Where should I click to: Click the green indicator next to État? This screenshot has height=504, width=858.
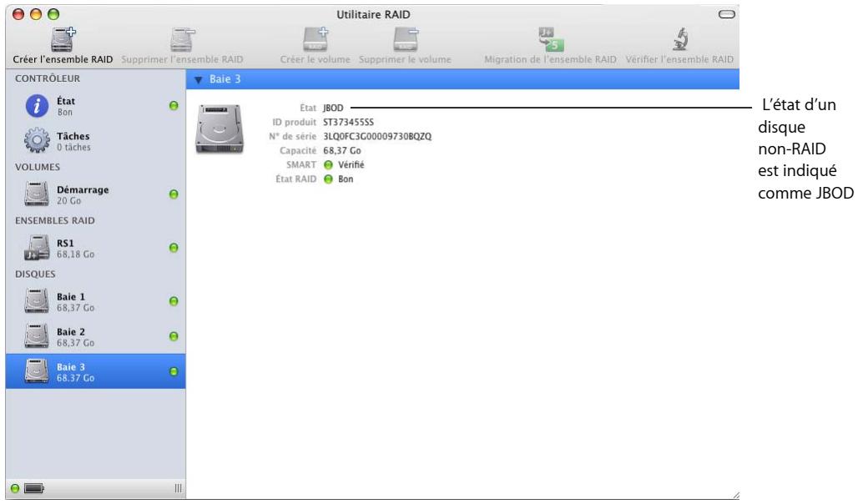[x=174, y=106]
